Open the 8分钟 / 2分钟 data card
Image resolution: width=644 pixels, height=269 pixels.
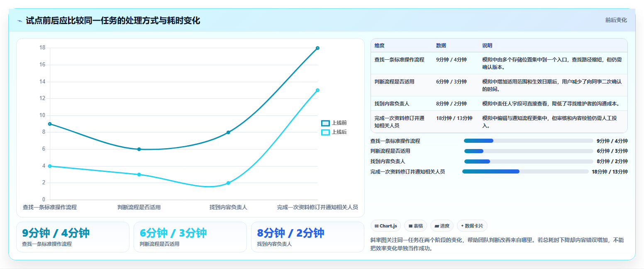(x=307, y=237)
